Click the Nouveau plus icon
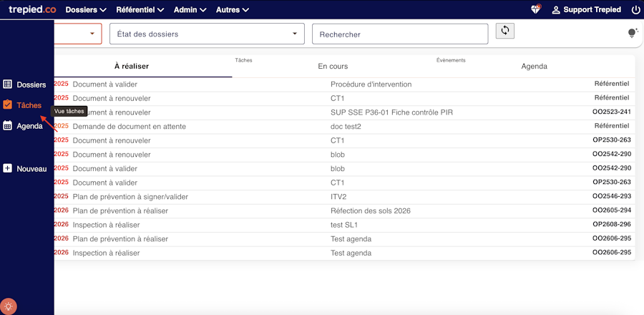Image resolution: width=644 pixels, height=315 pixels. tap(8, 169)
